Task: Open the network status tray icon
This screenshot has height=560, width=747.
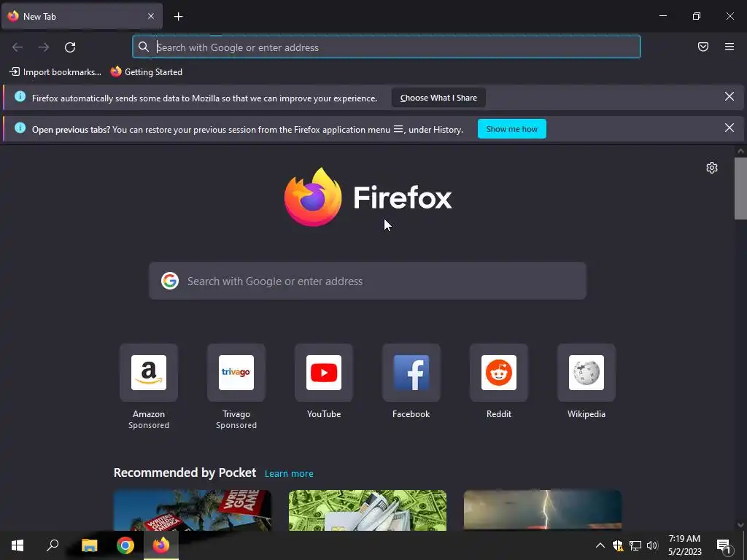Action: pyautogui.click(x=635, y=545)
